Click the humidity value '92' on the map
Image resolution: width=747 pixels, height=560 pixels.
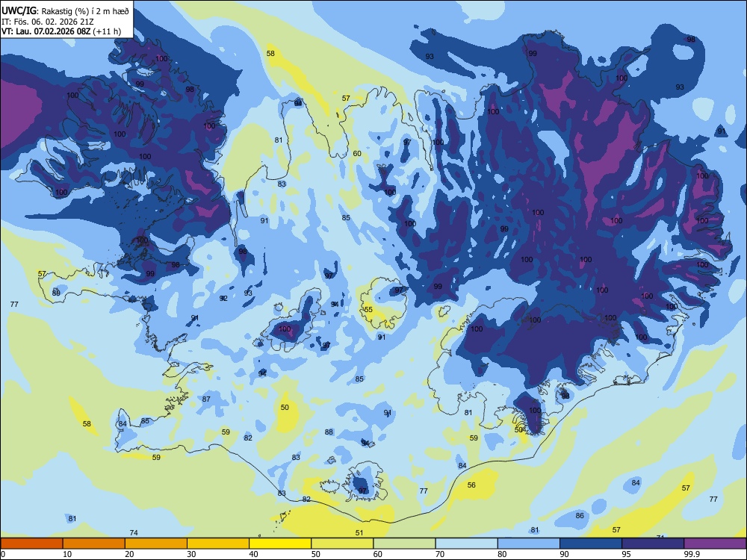click(x=223, y=298)
